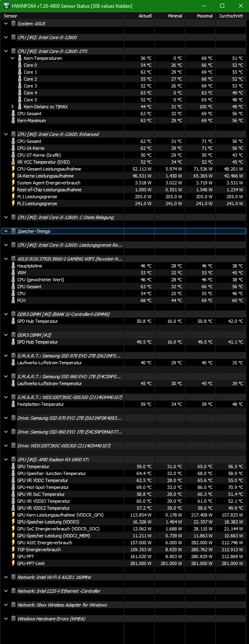The width and height of the screenshot is (249, 644).
Task: Click chip icon of System: ASUS header
Action: (13, 24)
